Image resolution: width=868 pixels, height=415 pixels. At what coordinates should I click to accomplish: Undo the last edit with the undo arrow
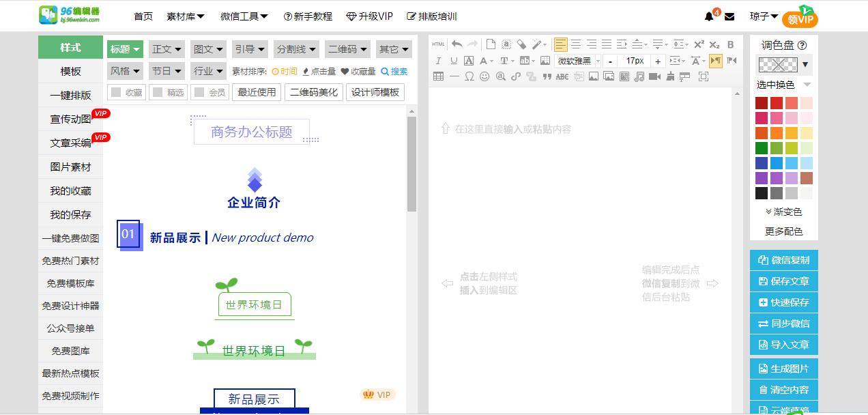point(456,43)
